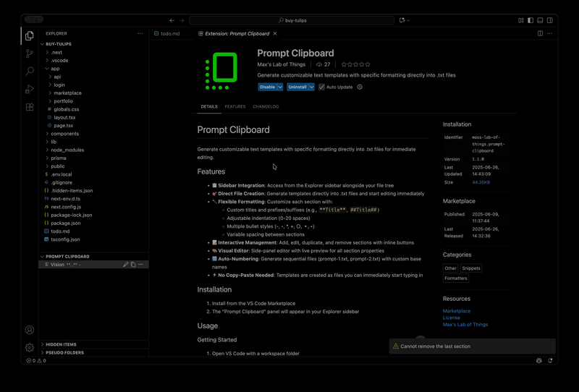Edit the Vision section with pencil icon
579x392 pixels.
tap(125, 264)
